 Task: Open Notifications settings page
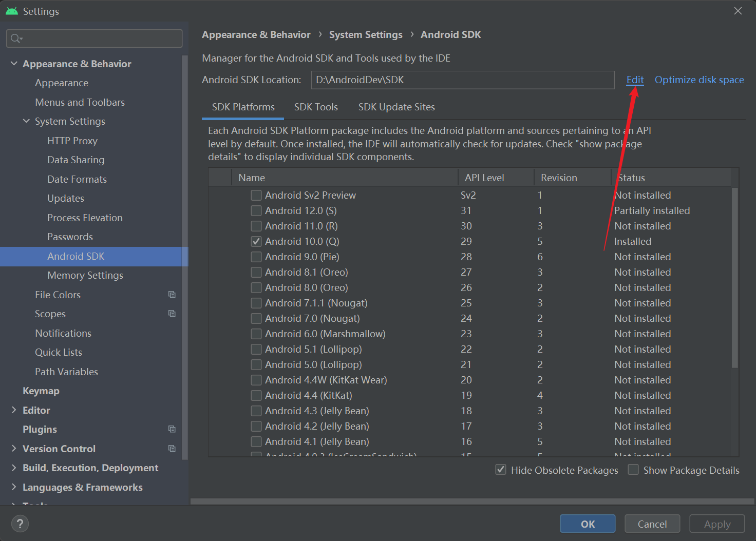pyautogui.click(x=63, y=333)
